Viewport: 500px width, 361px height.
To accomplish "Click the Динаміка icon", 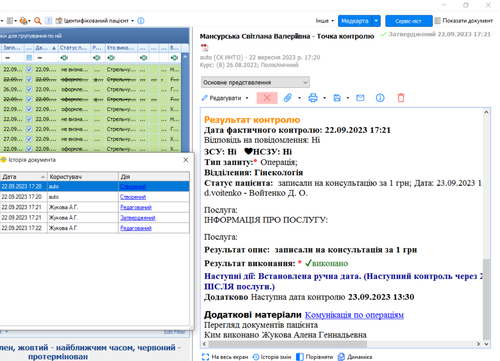I will [341, 357].
